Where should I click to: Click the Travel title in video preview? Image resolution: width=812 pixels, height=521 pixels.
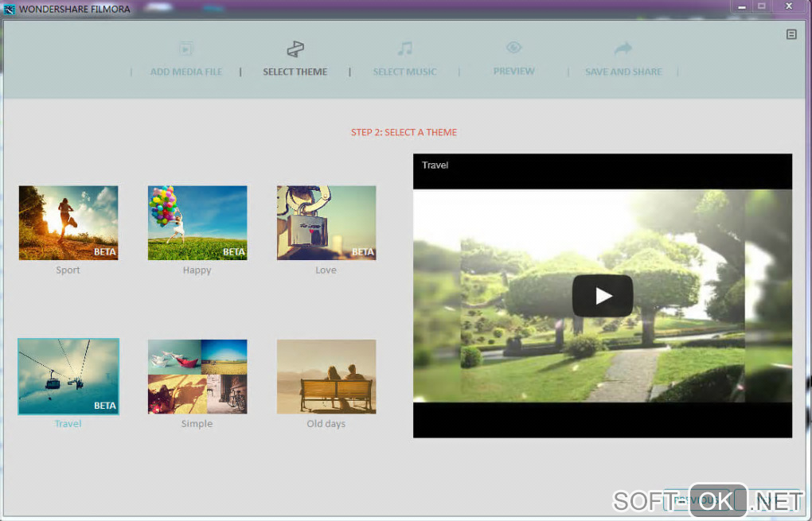[x=435, y=165]
